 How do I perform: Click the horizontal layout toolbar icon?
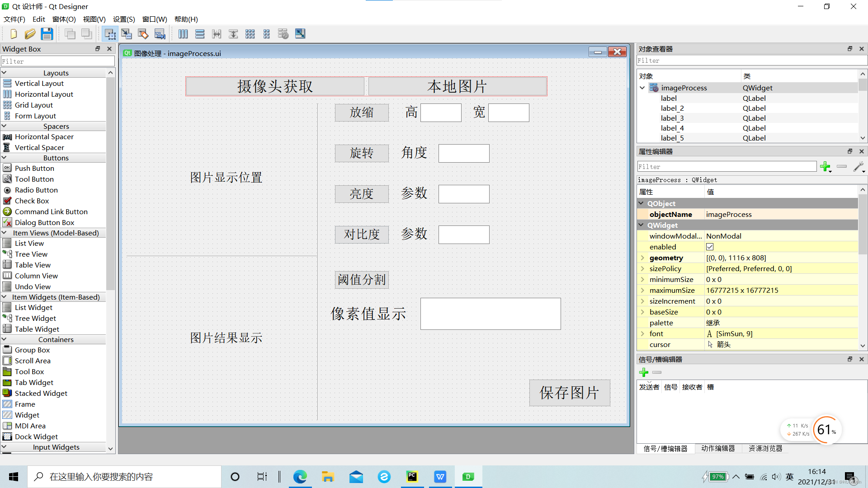[x=183, y=34]
